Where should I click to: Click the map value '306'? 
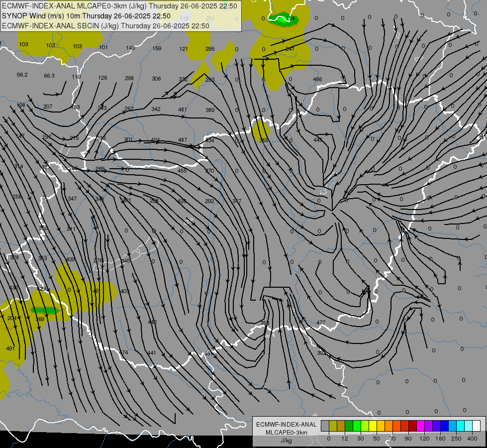pos(156,79)
